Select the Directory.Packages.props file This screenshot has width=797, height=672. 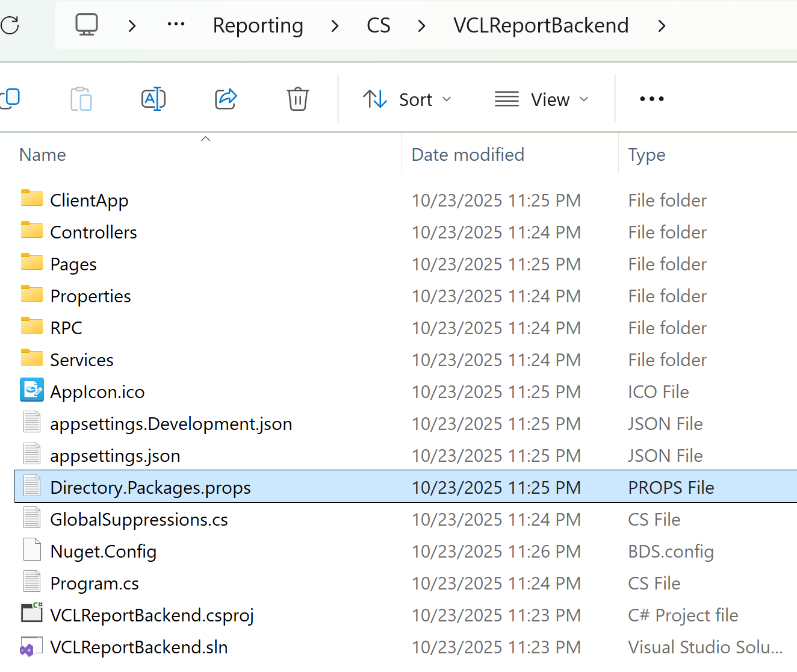(x=150, y=487)
